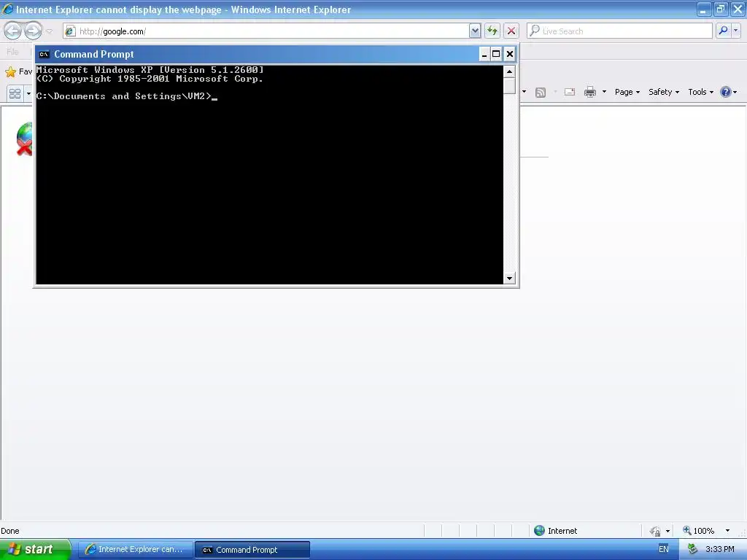Click the Windows Start button
The height and width of the screenshot is (560, 747).
click(x=35, y=549)
